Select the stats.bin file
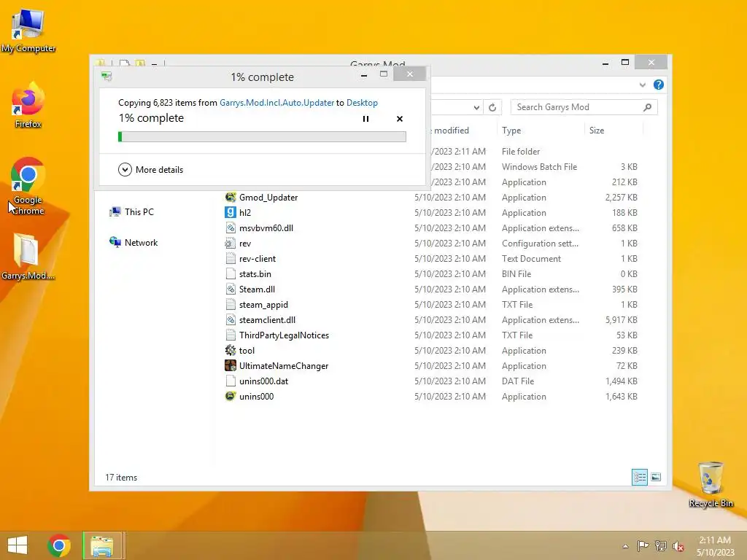Screen dimensions: 747x560 248,274
